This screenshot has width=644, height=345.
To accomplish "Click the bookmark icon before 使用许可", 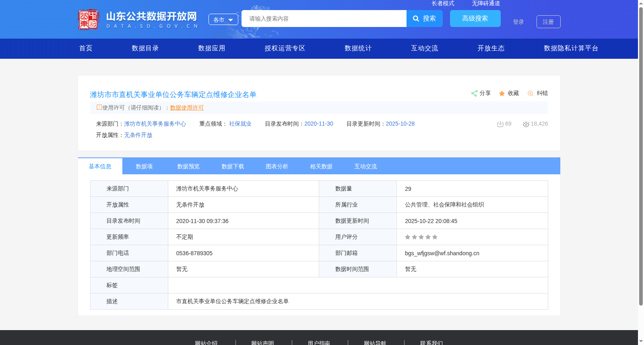I will click(x=99, y=107).
